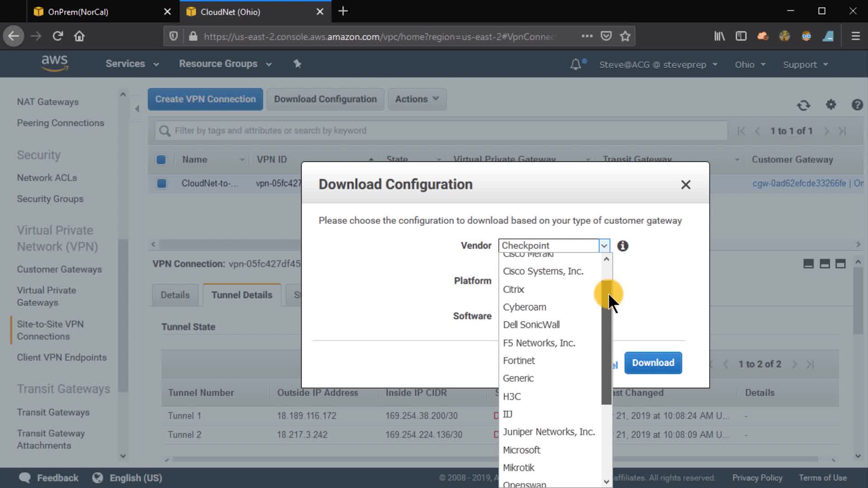Expand the Actions dropdown
Viewport: 868px width, 488px height.
pyautogui.click(x=417, y=99)
